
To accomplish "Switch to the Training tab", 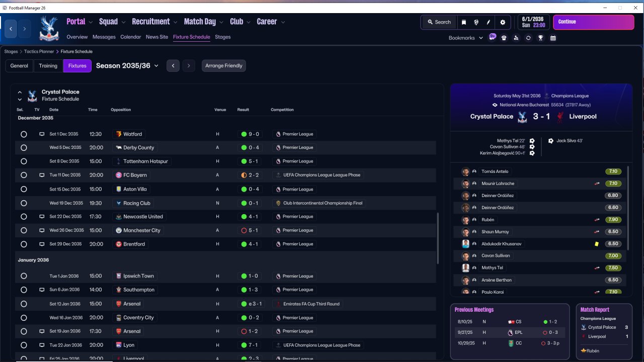I will click(48, 66).
